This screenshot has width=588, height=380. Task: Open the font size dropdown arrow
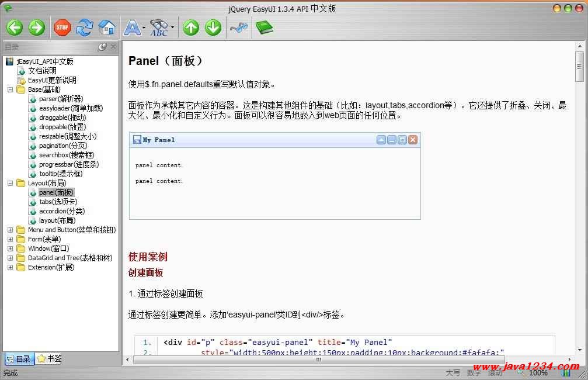(x=144, y=27)
